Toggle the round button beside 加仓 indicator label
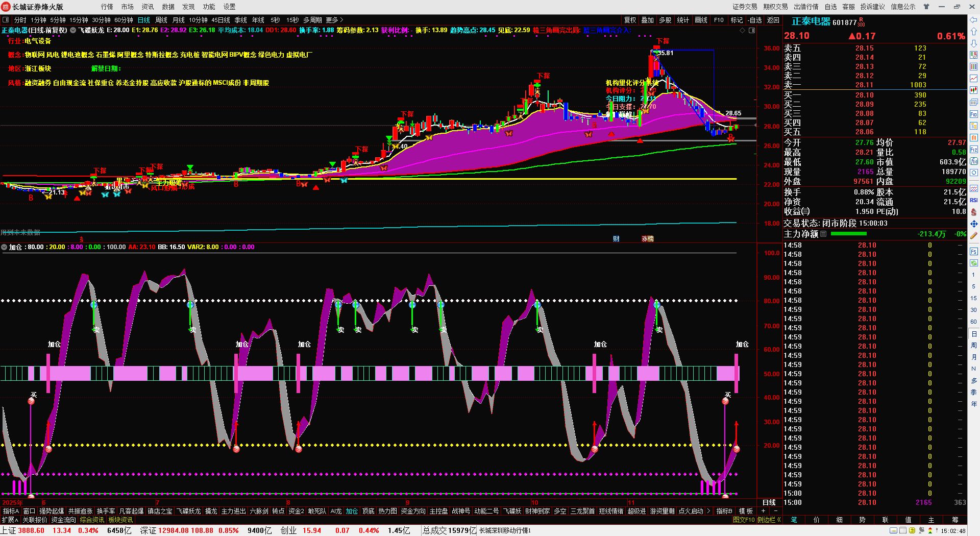 click(x=5, y=247)
